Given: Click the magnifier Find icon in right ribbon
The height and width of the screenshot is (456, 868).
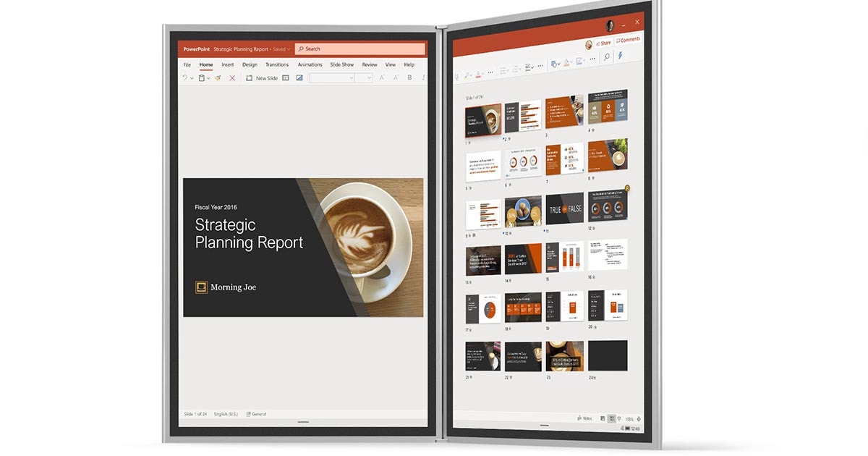Looking at the screenshot, I should (606, 57).
